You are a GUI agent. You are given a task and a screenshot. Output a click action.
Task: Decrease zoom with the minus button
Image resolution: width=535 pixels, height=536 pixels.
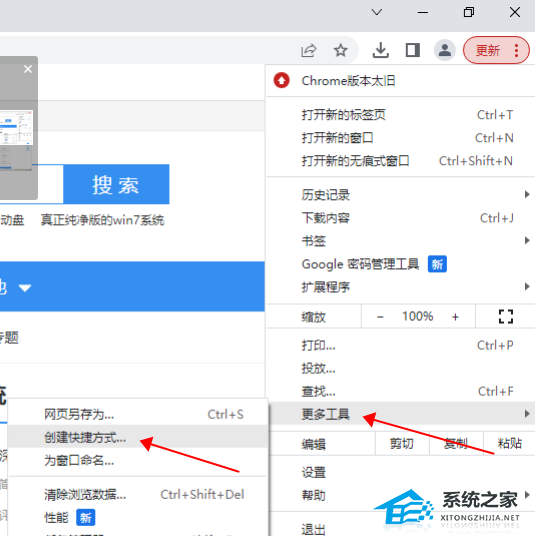click(x=380, y=317)
